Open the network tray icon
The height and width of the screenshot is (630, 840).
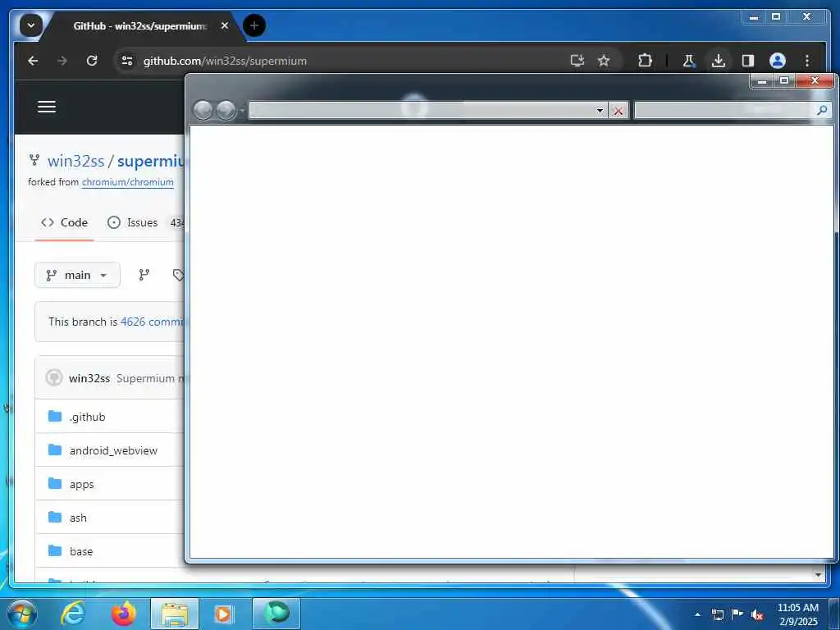[717, 614]
